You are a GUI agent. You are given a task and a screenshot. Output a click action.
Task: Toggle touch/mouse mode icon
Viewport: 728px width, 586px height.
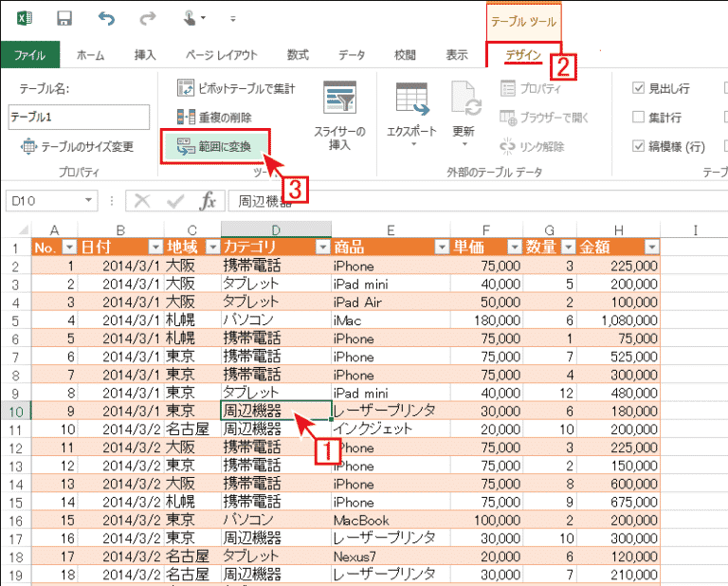click(x=190, y=19)
